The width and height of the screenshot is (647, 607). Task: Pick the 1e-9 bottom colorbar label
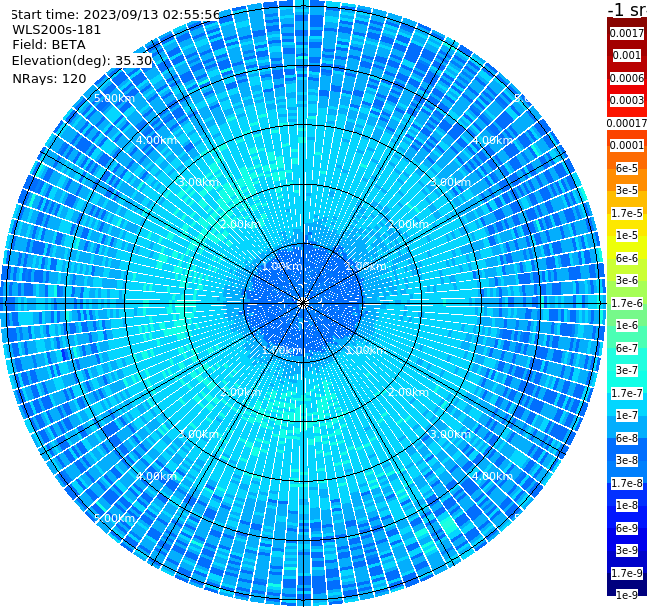tap(627, 595)
